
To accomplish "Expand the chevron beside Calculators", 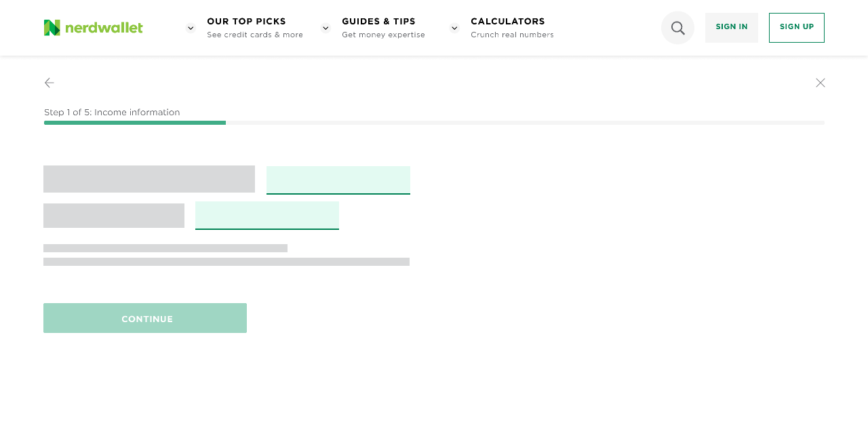I will click(454, 28).
